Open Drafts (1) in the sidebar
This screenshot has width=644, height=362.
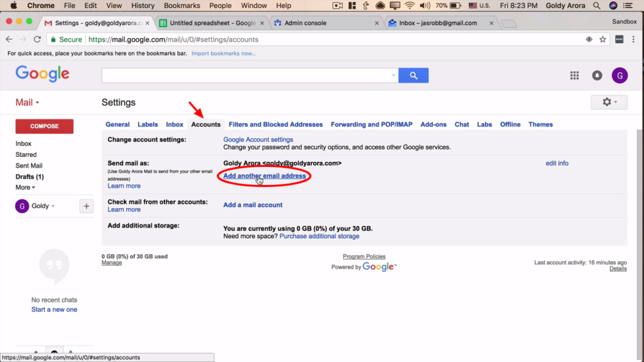click(x=29, y=177)
